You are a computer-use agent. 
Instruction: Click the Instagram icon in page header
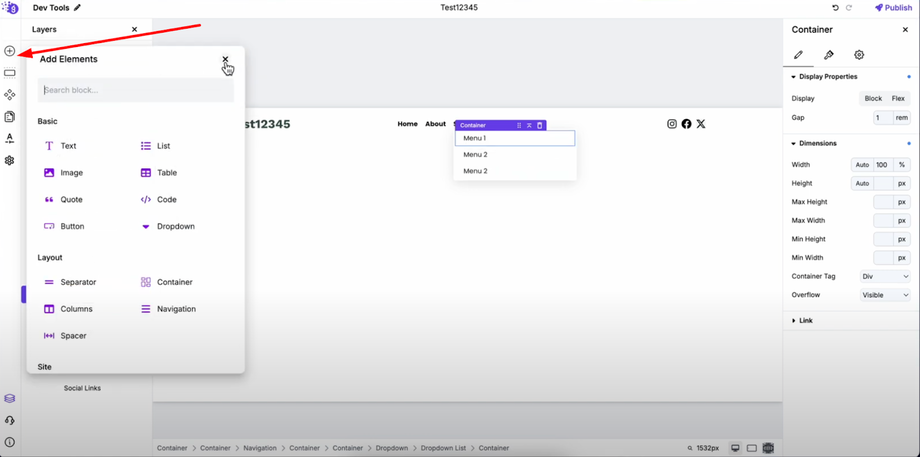672,124
